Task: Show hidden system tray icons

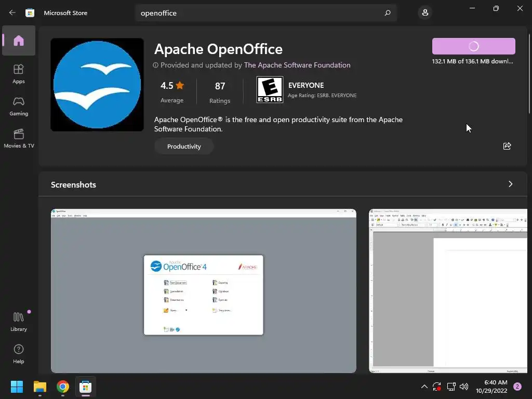Action: [424, 387]
